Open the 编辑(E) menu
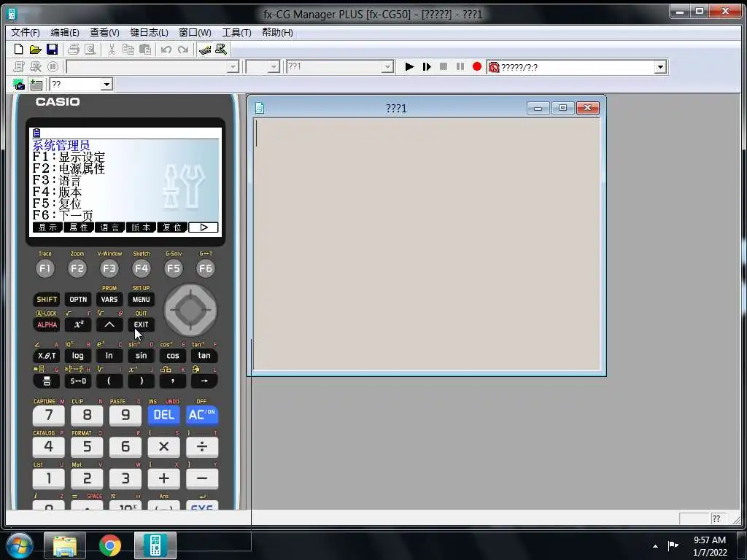The width and height of the screenshot is (747, 560). [65, 32]
